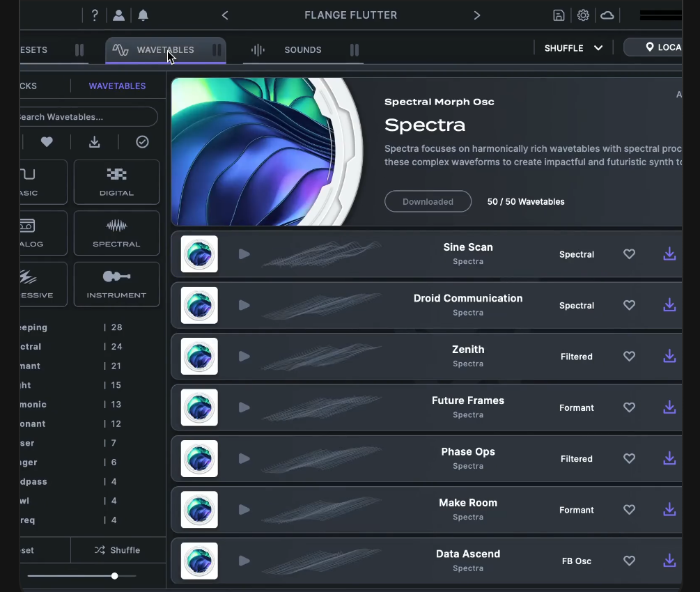The image size is (700, 592).
Task: Show downloaded wavetables with the checkmark icon
Action: pos(142,142)
